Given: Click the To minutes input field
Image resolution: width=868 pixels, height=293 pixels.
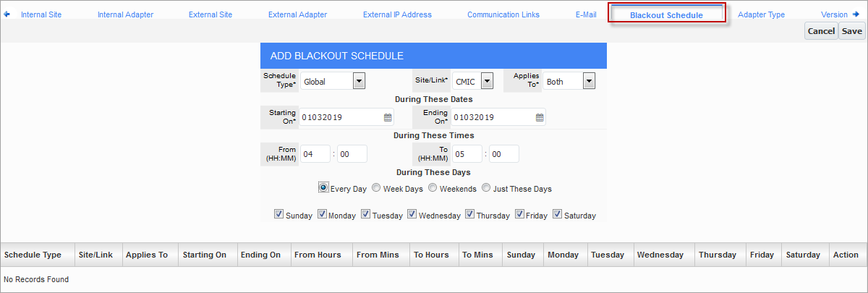Looking at the screenshot, I should [x=503, y=154].
